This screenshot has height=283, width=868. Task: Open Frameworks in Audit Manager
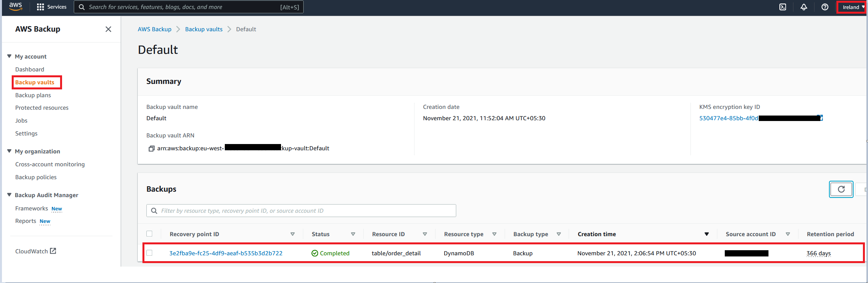(x=32, y=208)
